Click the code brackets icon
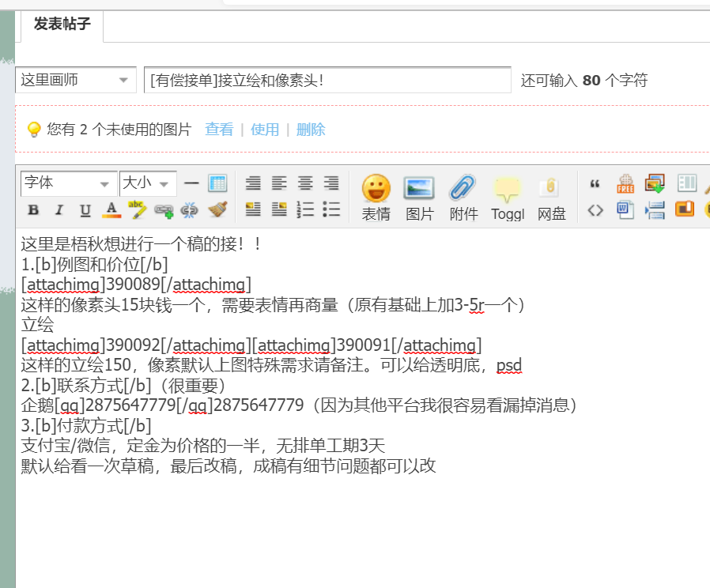 (595, 210)
